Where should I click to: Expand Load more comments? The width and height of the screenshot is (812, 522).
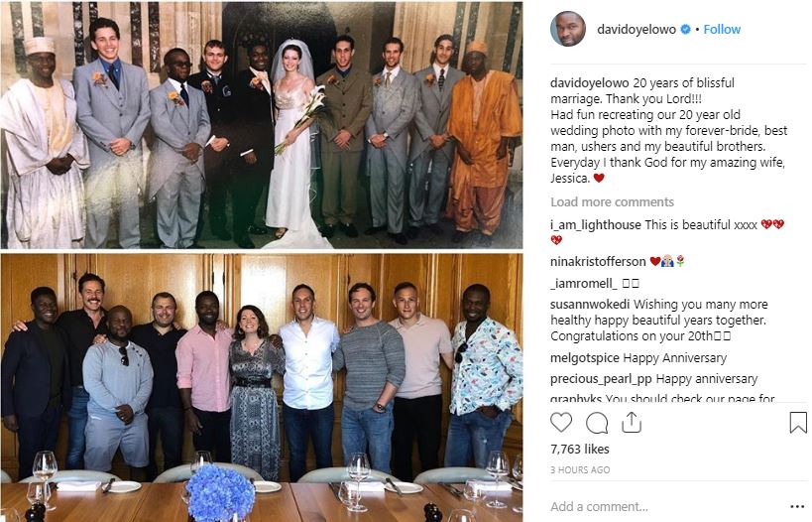pyautogui.click(x=612, y=202)
